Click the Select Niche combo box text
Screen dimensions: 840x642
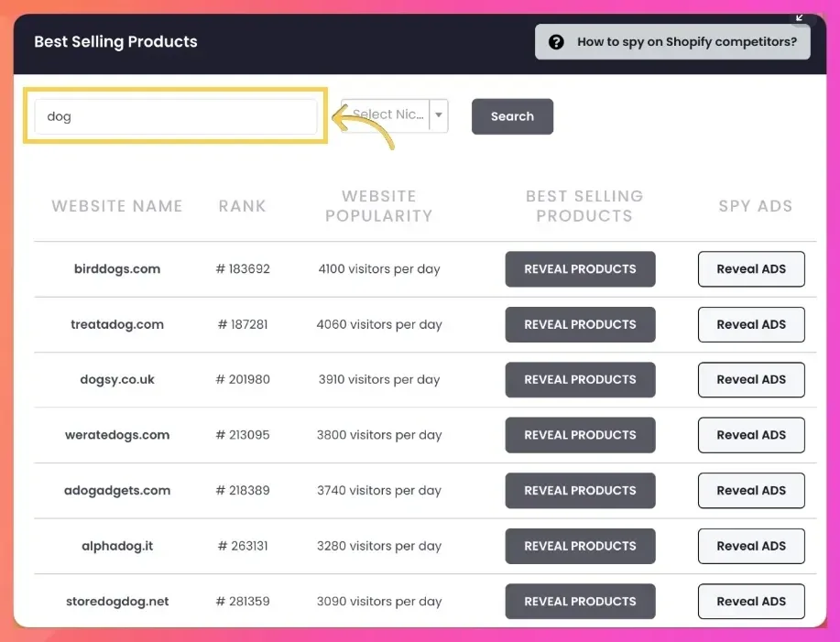[x=387, y=114]
